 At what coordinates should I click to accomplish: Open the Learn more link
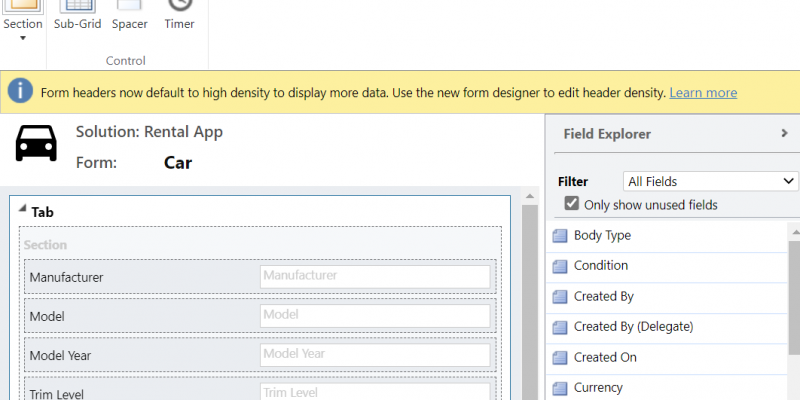coord(703,93)
